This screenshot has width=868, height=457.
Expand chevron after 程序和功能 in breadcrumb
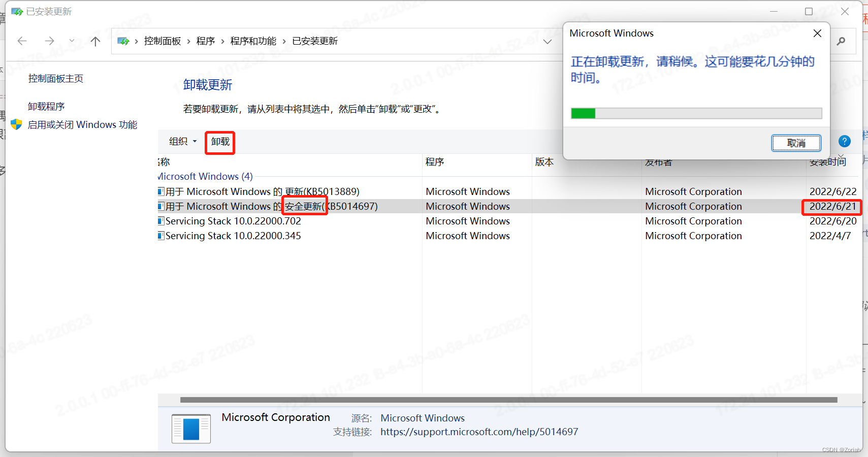(x=284, y=42)
